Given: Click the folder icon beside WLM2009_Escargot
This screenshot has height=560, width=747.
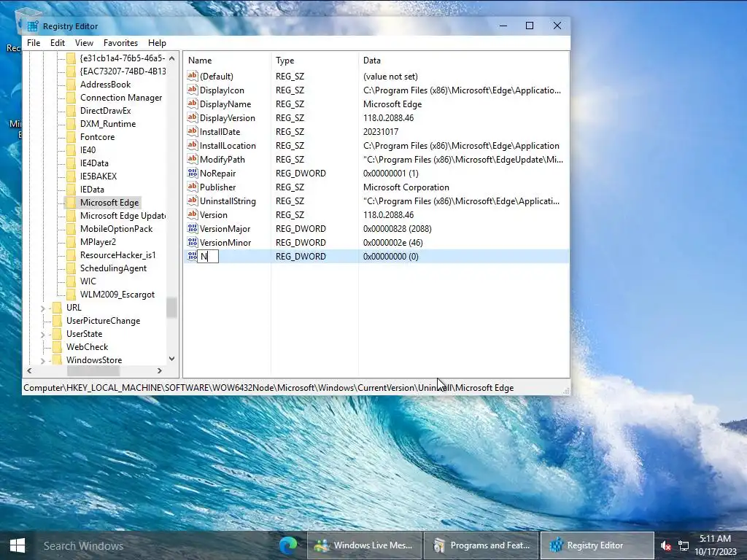Looking at the screenshot, I should click(71, 295).
